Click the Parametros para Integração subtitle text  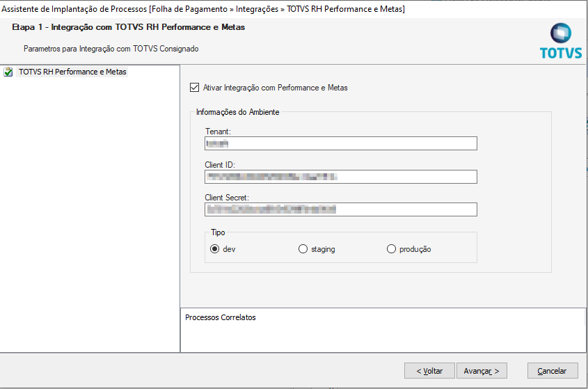click(x=111, y=49)
